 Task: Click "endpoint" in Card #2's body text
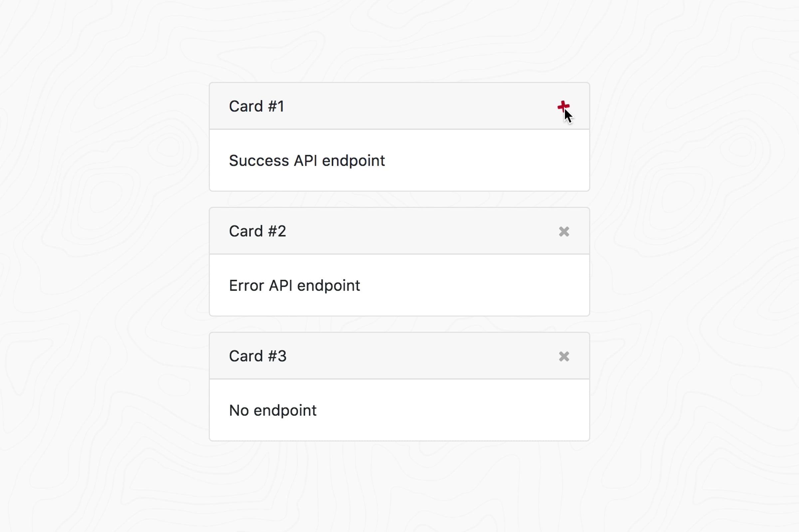[328, 286]
